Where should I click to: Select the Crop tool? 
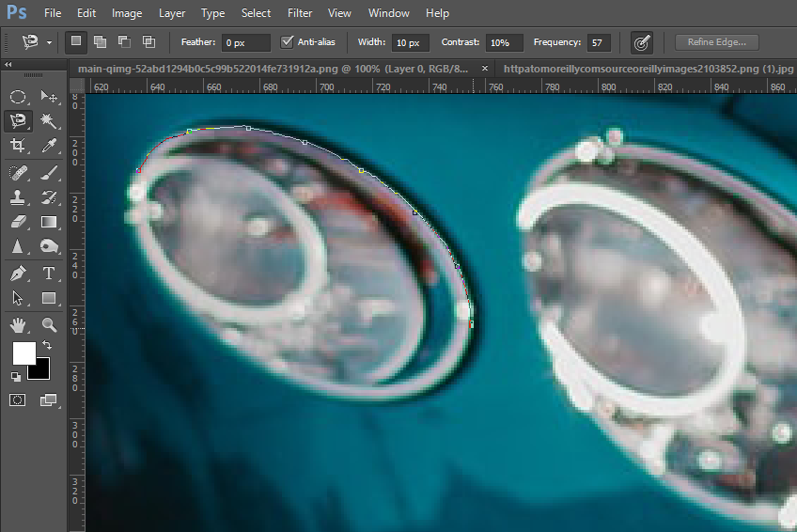pyautogui.click(x=18, y=146)
